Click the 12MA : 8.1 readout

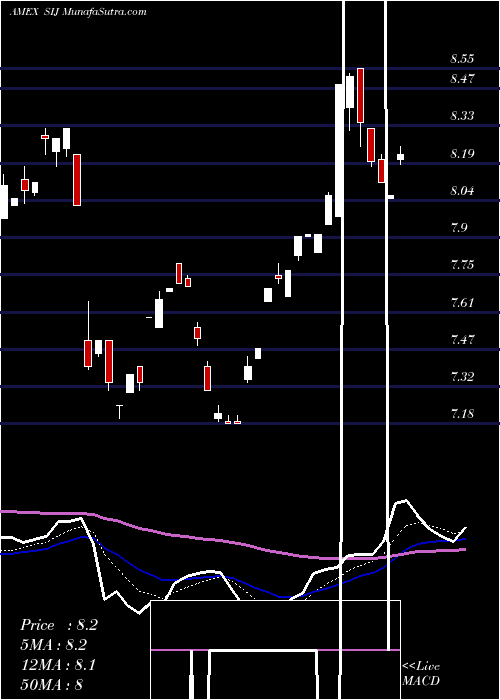coord(58,665)
